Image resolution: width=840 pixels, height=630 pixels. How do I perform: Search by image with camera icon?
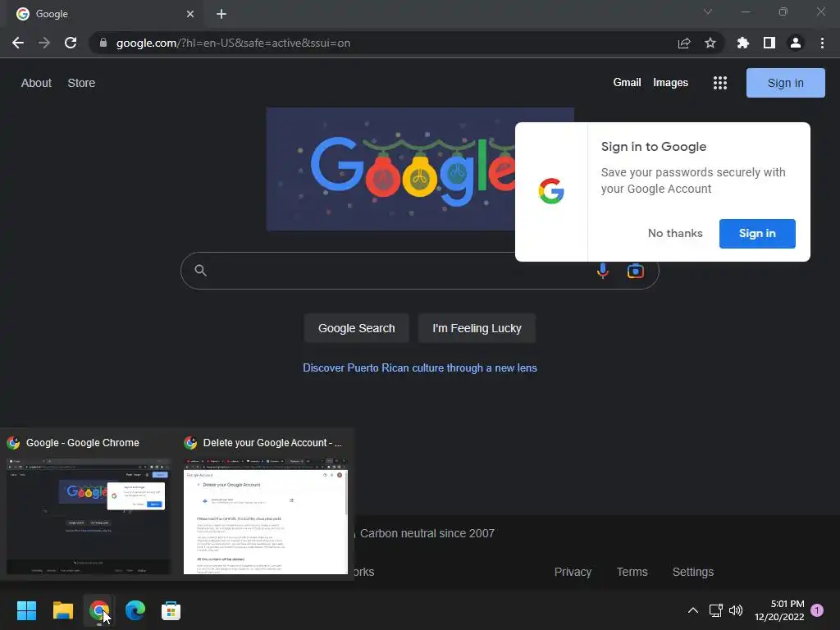[636, 271]
